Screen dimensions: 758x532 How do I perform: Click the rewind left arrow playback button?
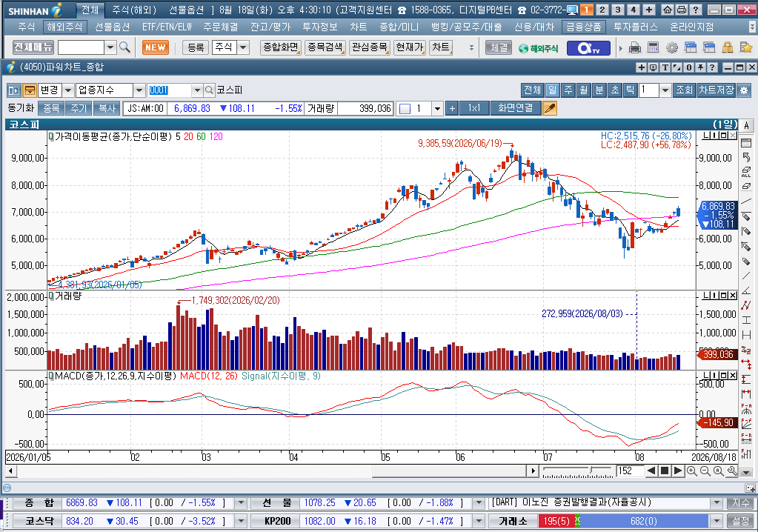[651, 471]
